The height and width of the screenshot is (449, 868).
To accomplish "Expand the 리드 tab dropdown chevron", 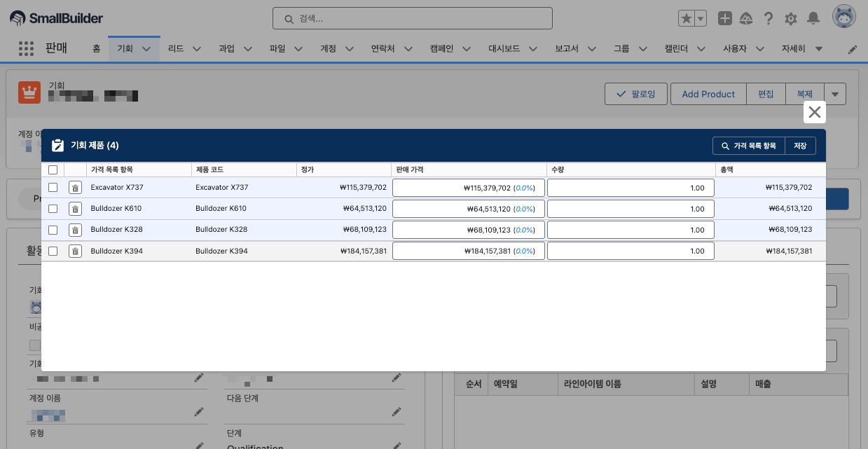I will click(x=197, y=49).
